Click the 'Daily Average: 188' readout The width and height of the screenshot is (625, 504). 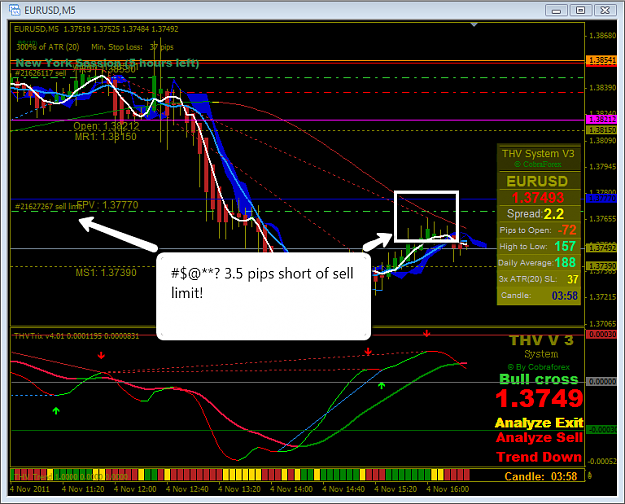537,262
